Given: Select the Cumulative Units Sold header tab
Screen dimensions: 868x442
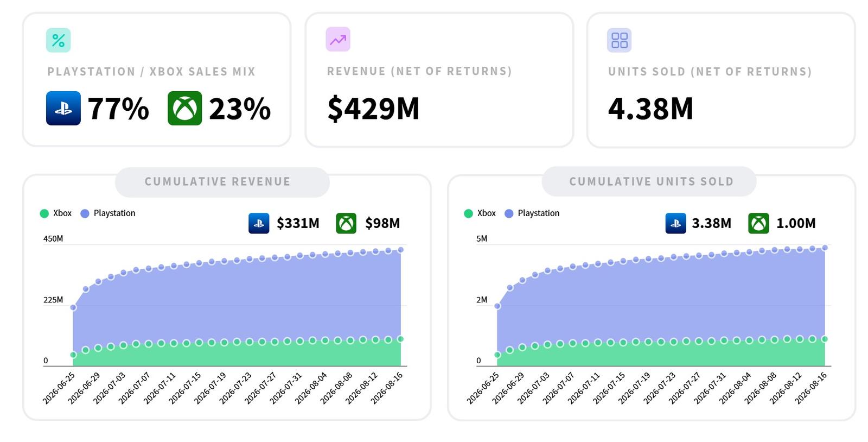Looking at the screenshot, I should click(x=649, y=182).
